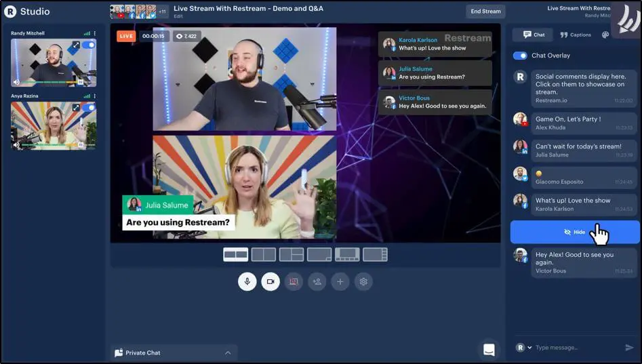The height and width of the screenshot is (364, 642).
Task: Click Victor Bous overlay comment in preview
Action: (x=435, y=102)
